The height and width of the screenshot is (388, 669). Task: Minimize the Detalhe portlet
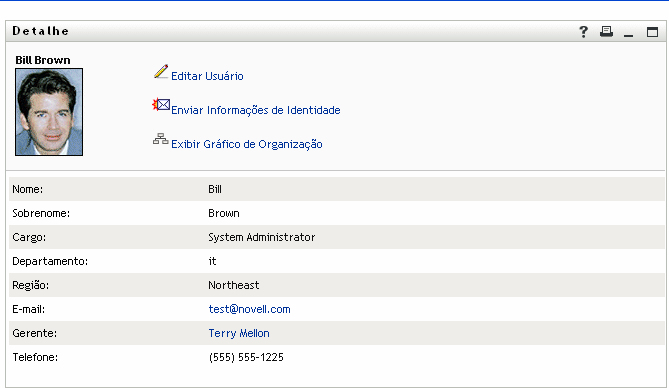tap(628, 32)
